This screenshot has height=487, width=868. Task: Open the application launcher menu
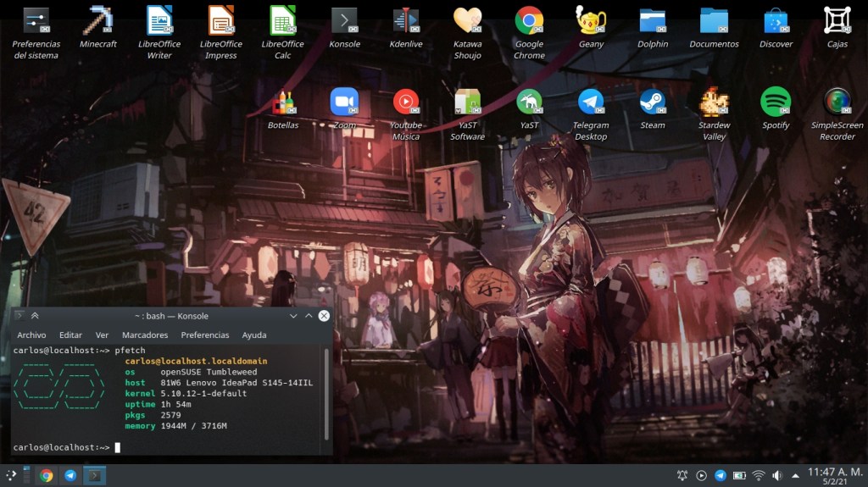(11, 475)
